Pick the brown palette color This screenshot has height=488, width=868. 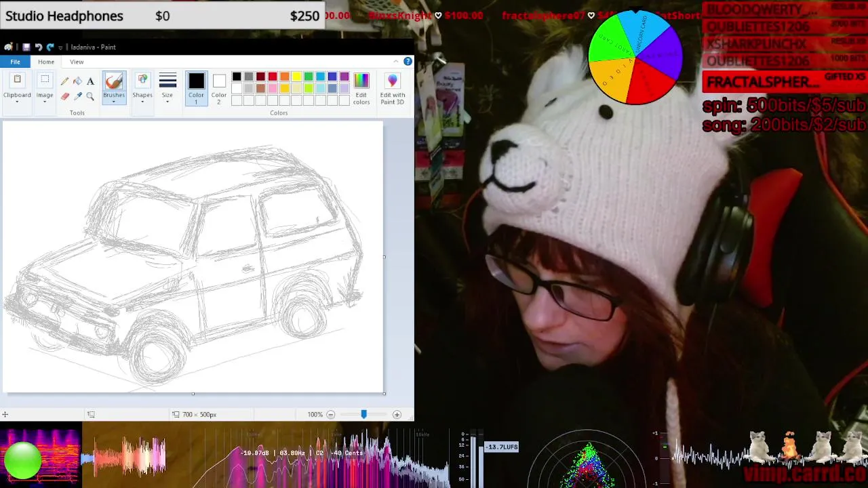(x=260, y=88)
